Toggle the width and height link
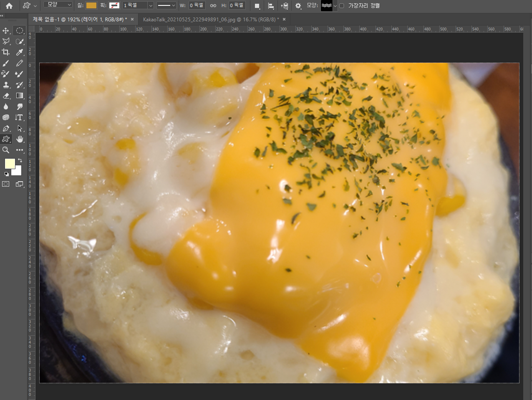 click(x=213, y=6)
